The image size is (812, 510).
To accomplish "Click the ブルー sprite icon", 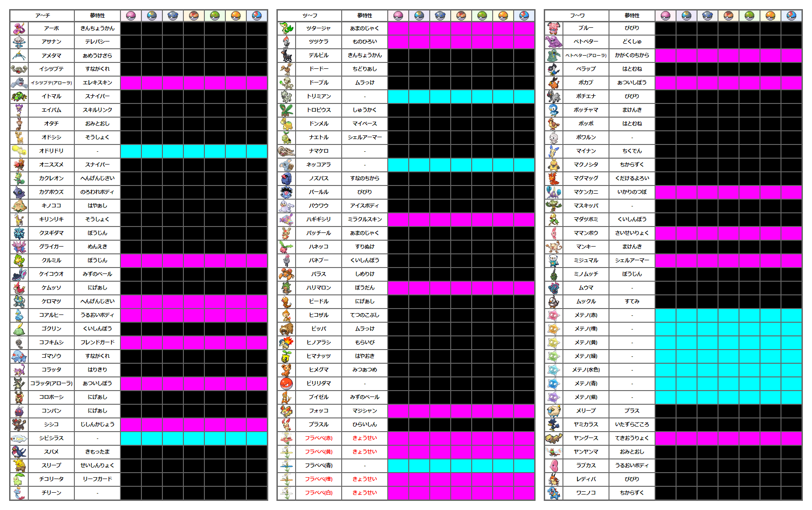I will click(x=554, y=28).
